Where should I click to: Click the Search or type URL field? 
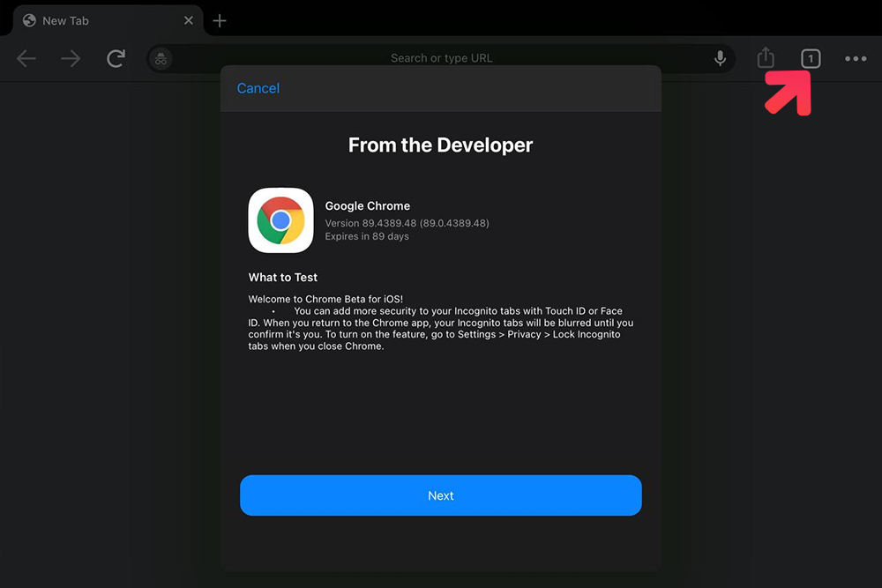(441, 58)
